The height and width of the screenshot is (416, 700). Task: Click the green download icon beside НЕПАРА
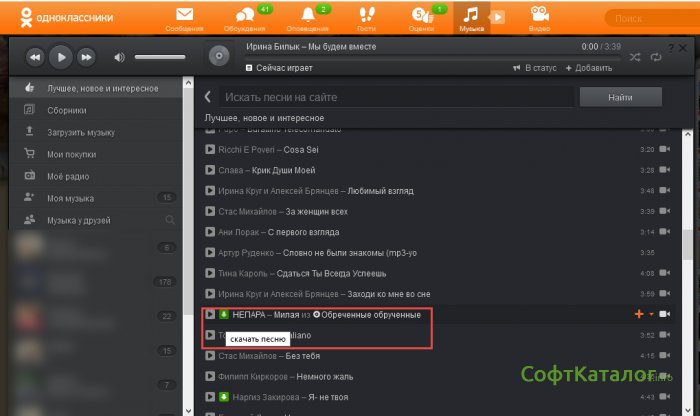click(x=225, y=315)
